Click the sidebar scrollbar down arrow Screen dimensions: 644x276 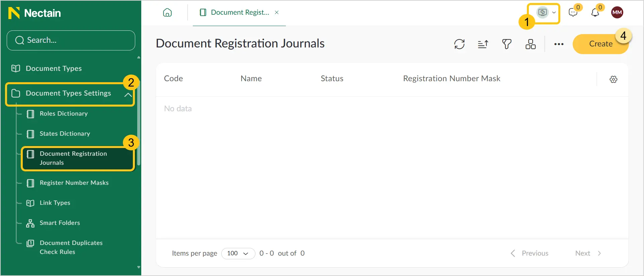point(139,267)
